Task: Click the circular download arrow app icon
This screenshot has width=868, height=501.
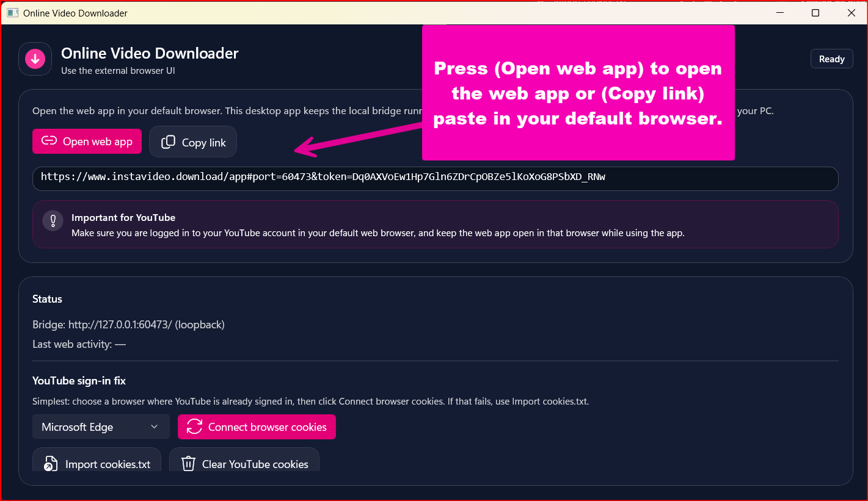Action: (35, 59)
